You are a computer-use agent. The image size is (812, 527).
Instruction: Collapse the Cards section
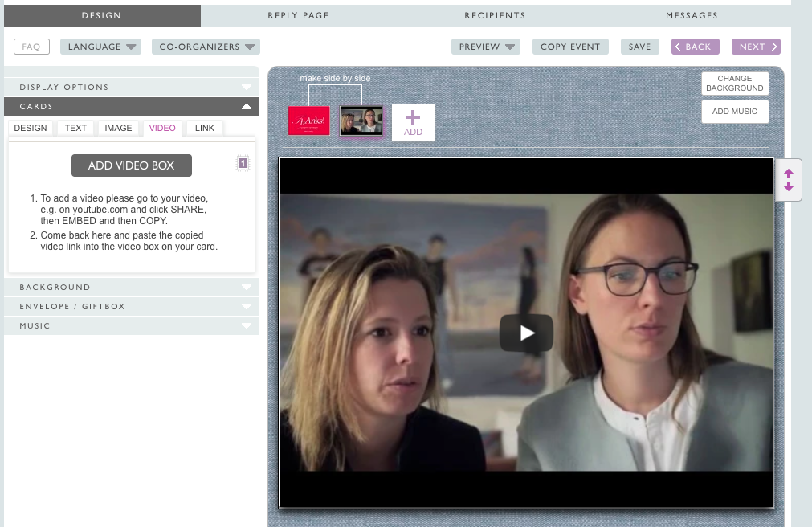(132, 106)
